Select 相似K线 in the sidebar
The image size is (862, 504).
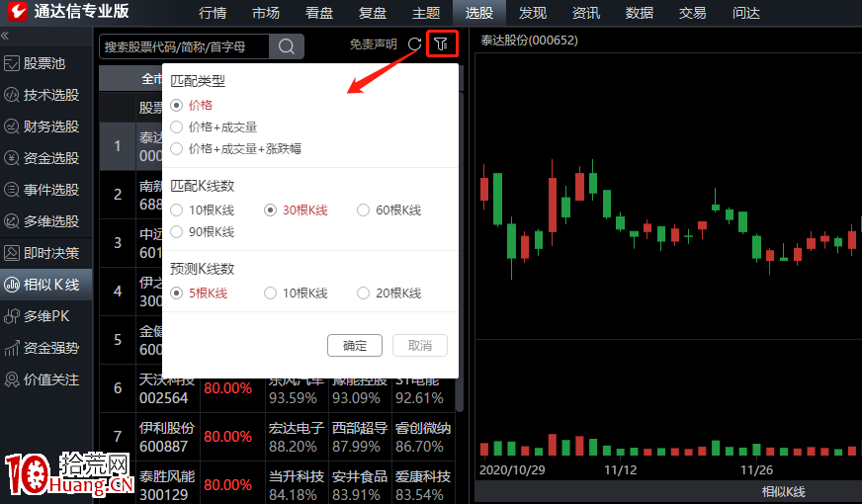[45, 285]
